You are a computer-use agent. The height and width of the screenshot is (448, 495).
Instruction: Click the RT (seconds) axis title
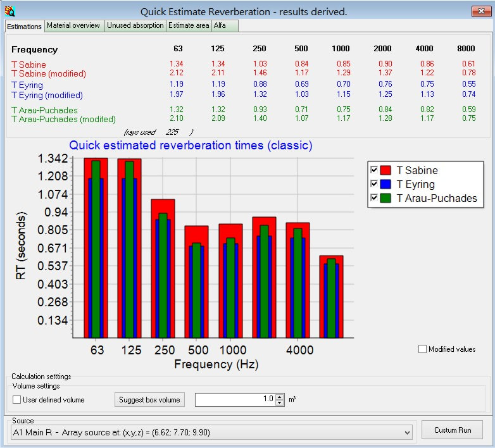21,246
